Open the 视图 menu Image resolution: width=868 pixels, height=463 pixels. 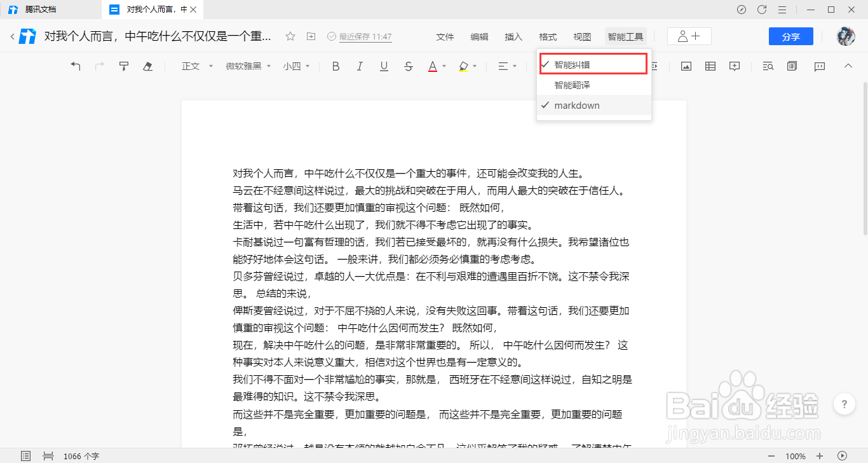pos(582,37)
